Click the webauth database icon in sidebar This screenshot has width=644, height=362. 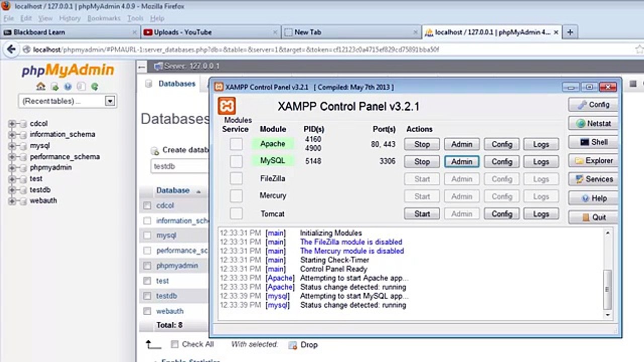coord(23,201)
